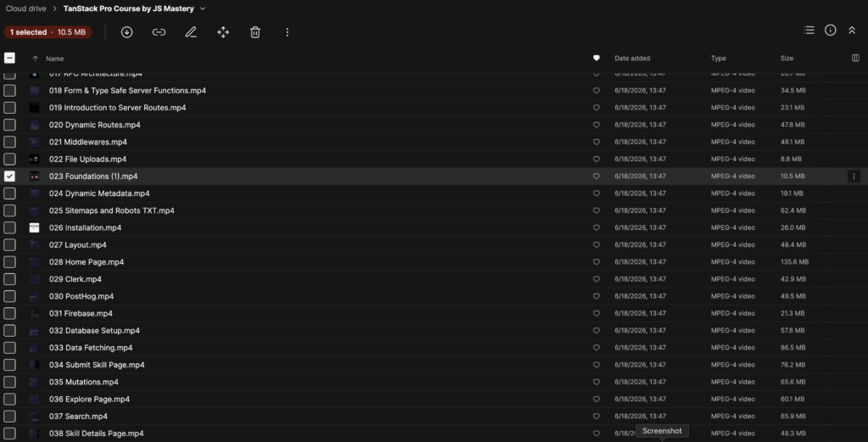
Task: Click the favorites heart column header
Action: pos(596,59)
